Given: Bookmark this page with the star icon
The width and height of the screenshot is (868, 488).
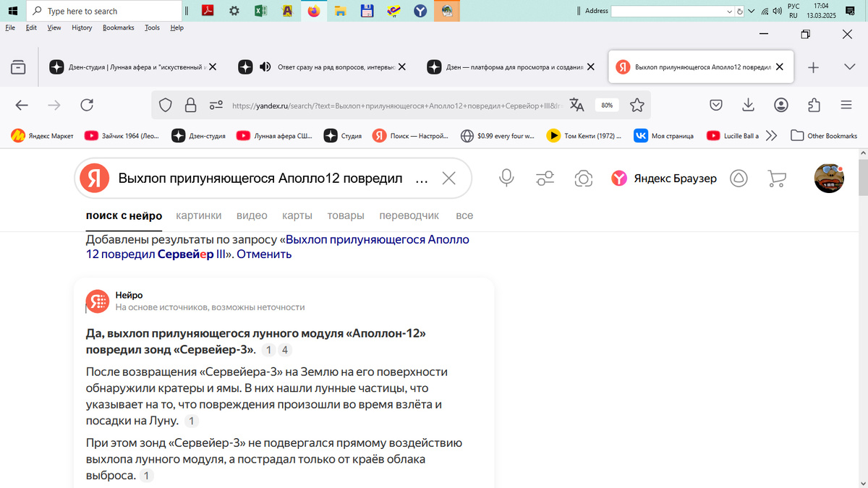Looking at the screenshot, I should (x=637, y=106).
